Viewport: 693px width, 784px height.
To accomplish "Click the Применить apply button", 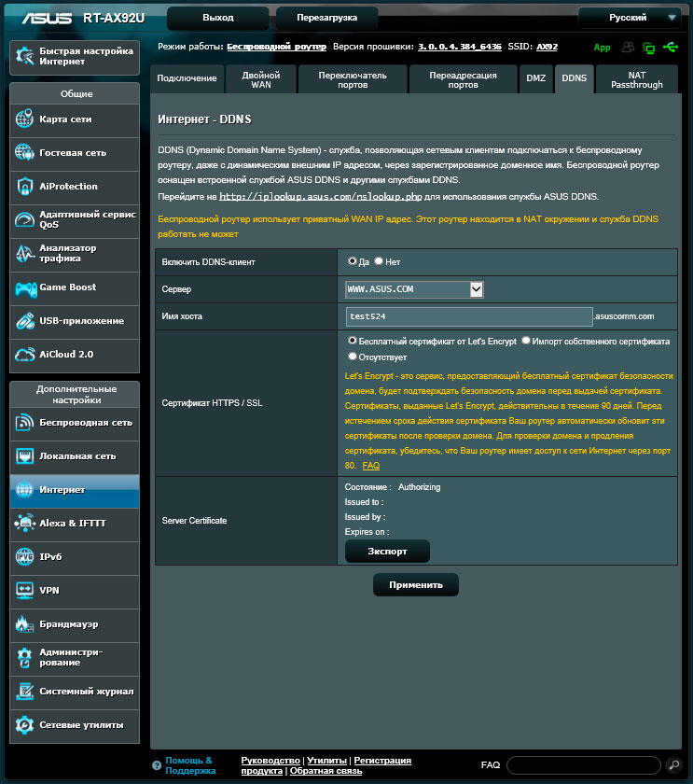I will 416,584.
